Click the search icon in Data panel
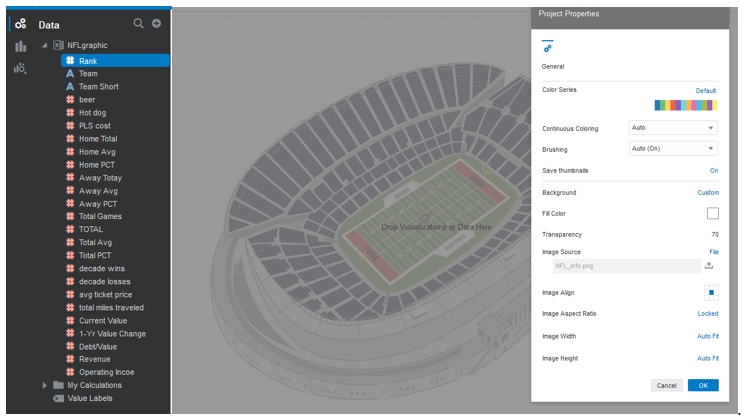Image resolution: width=742 pixels, height=416 pixels. 139,23
